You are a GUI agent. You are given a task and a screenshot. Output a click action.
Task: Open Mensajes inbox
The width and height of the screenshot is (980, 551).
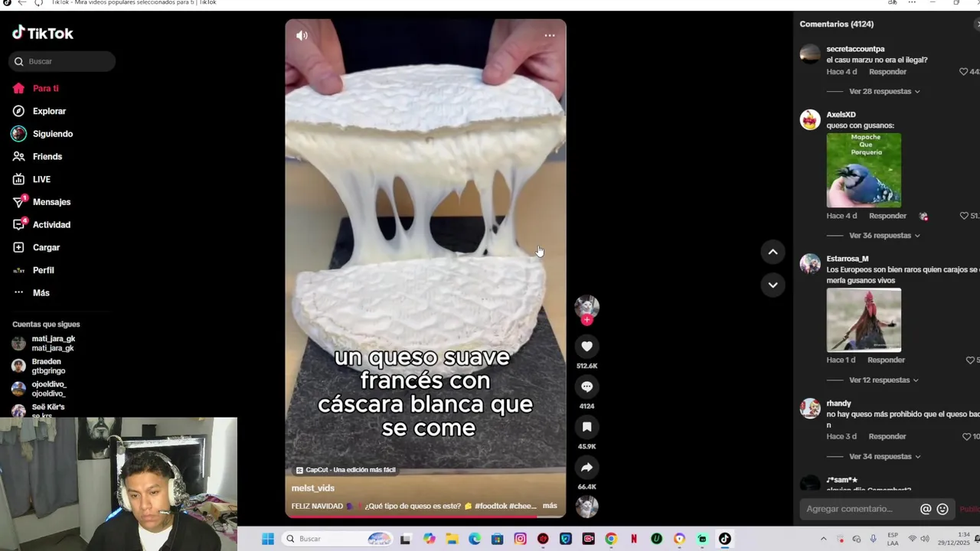pyautogui.click(x=41, y=202)
